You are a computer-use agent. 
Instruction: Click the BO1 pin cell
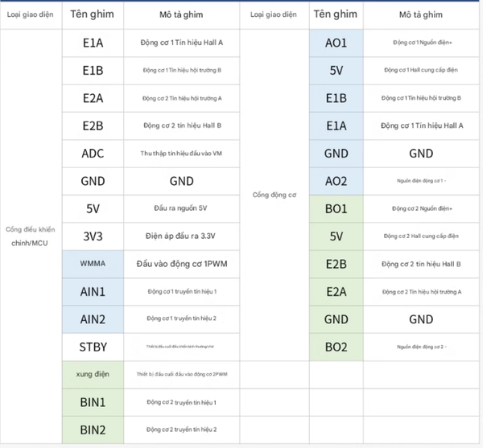(x=336, y=208)
